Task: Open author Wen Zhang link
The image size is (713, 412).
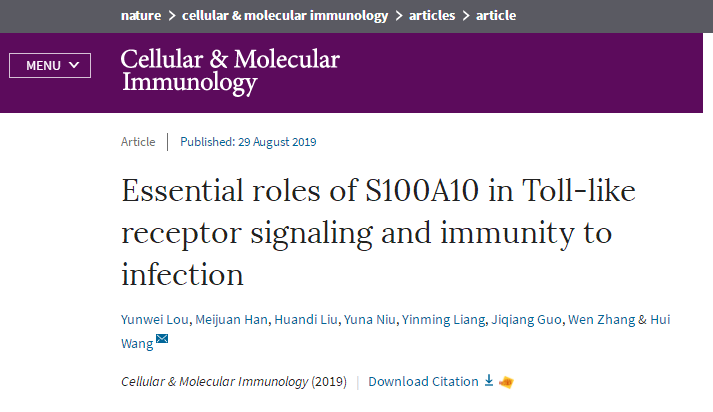Action: pyautogui.click(x=599, y=320)
